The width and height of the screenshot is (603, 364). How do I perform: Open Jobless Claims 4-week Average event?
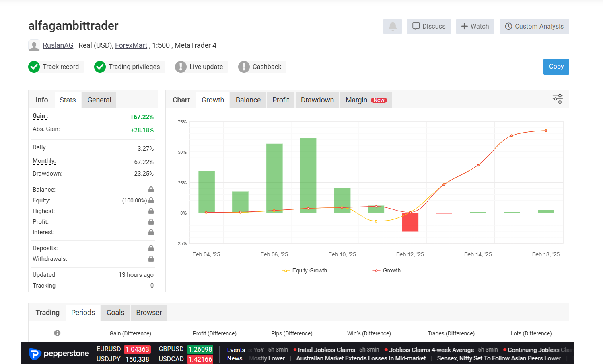click(431, 350)
